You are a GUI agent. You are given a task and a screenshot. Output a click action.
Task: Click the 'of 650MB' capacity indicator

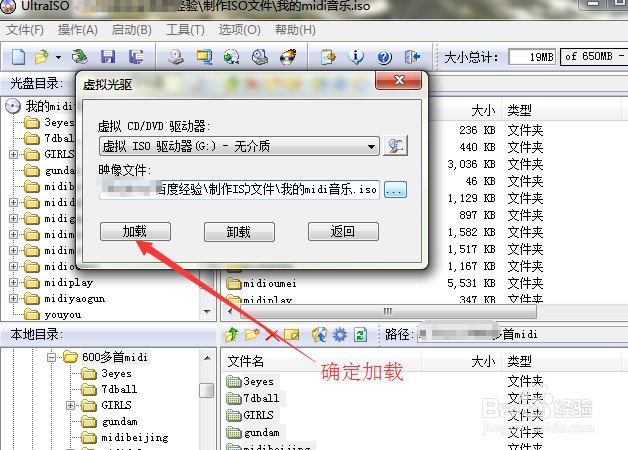594,57
